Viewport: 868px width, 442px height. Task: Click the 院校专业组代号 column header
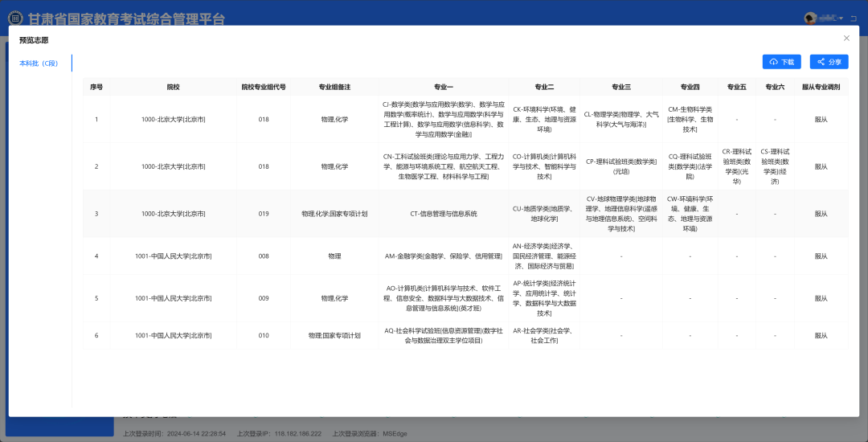264,87
